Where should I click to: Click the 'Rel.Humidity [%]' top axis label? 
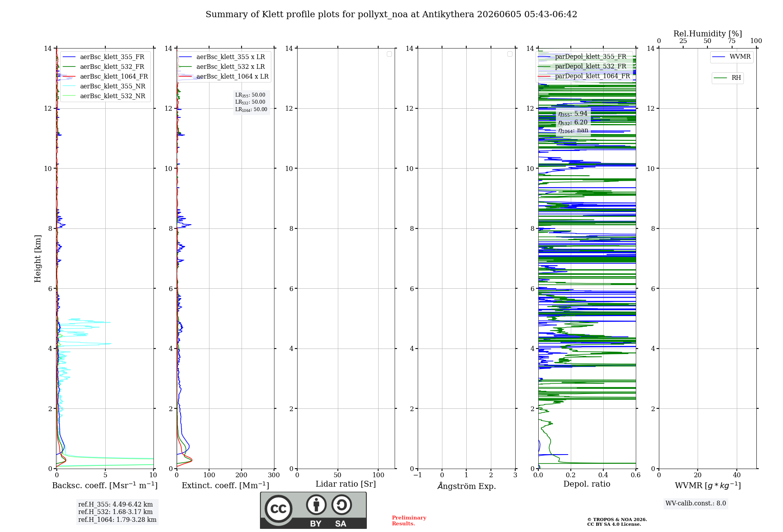708,34
